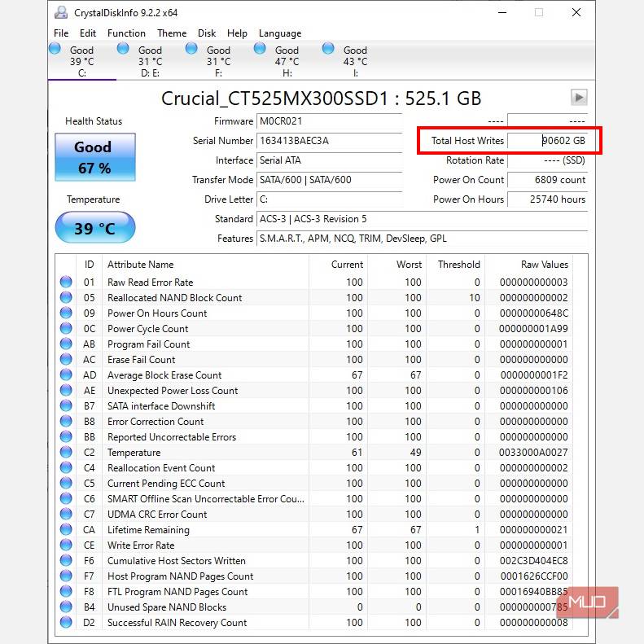Click status icon for UDMA CRC Error Count
Viewport: 644px width, 644px height.
[66, 514]
